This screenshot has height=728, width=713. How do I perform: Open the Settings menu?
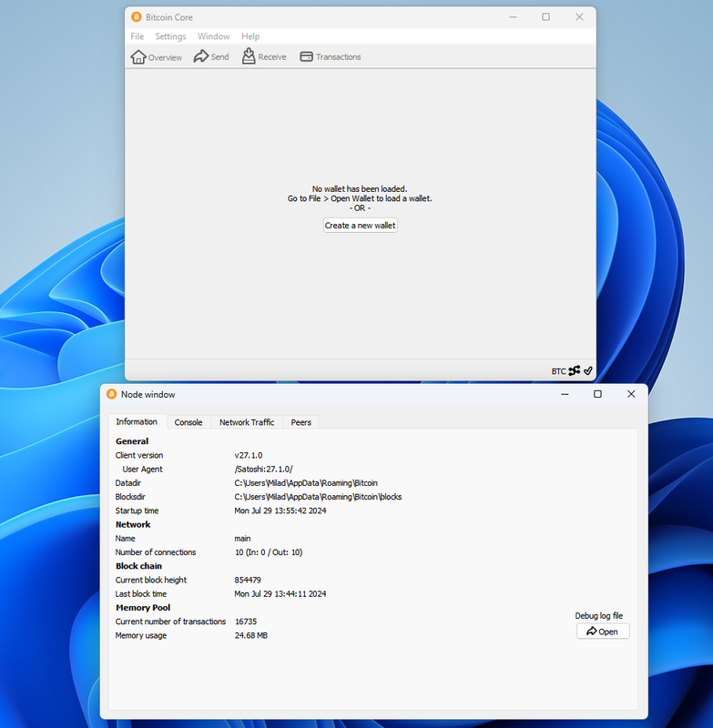coord(170,36)
